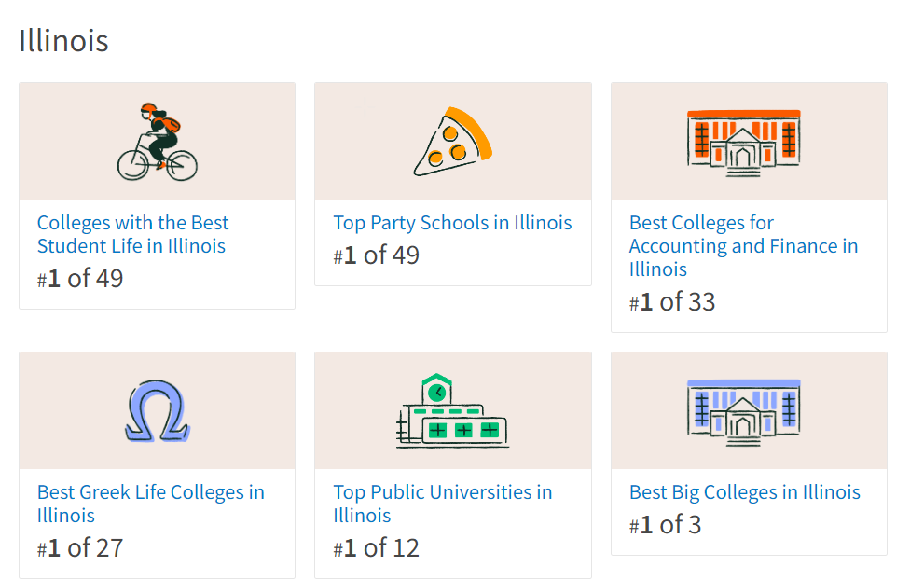Open Best Big Colleges in Illinois link
The height and width of the screenshot is (580, 924).
click(745, 492)
